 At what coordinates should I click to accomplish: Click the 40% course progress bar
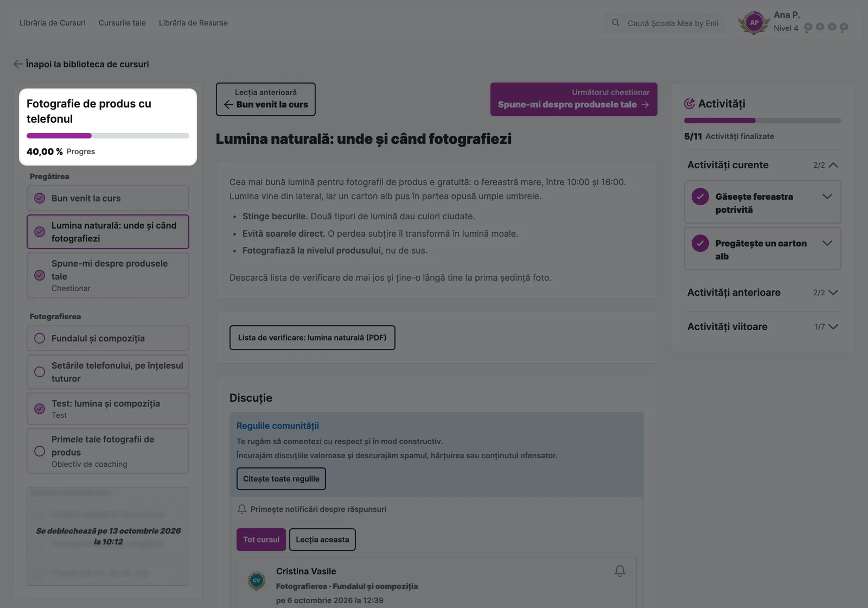(x=108, y=136)
